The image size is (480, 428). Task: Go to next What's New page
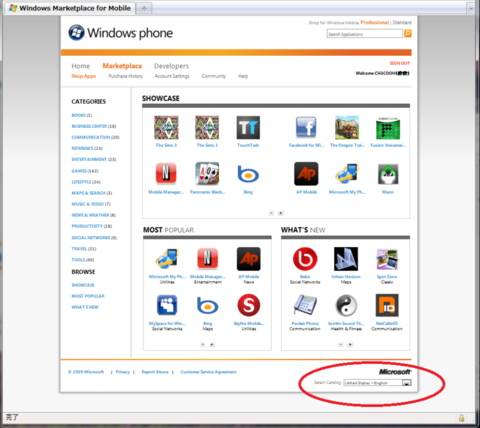click(x=350, y=344)
